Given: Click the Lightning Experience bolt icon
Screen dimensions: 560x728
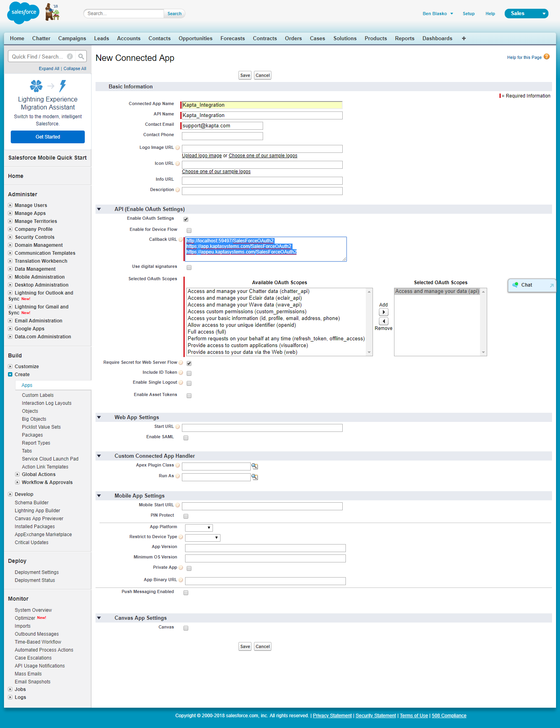Looking at the screenshot, I should click(63, 86).
